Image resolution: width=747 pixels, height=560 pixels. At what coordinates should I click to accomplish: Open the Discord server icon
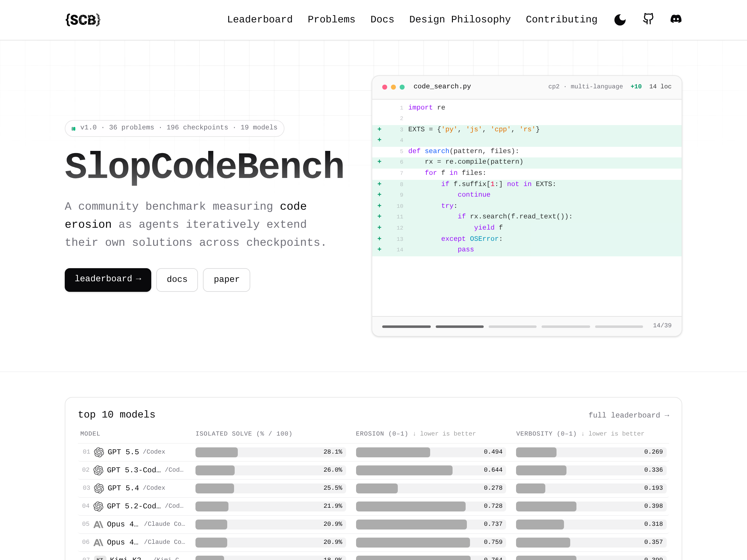pos(676,19)
